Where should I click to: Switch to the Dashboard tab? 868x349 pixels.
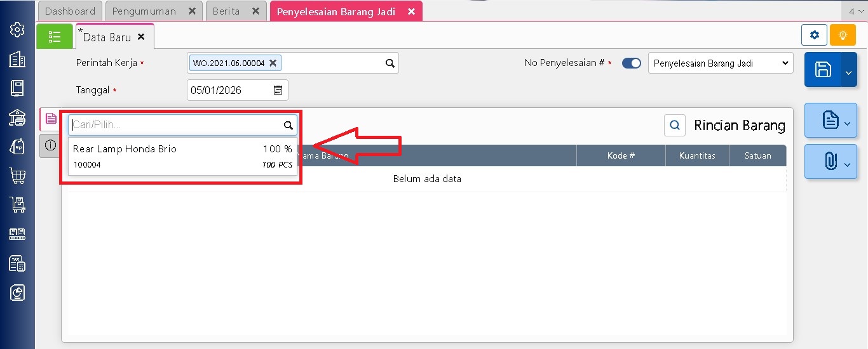click(x=70, y=11)
